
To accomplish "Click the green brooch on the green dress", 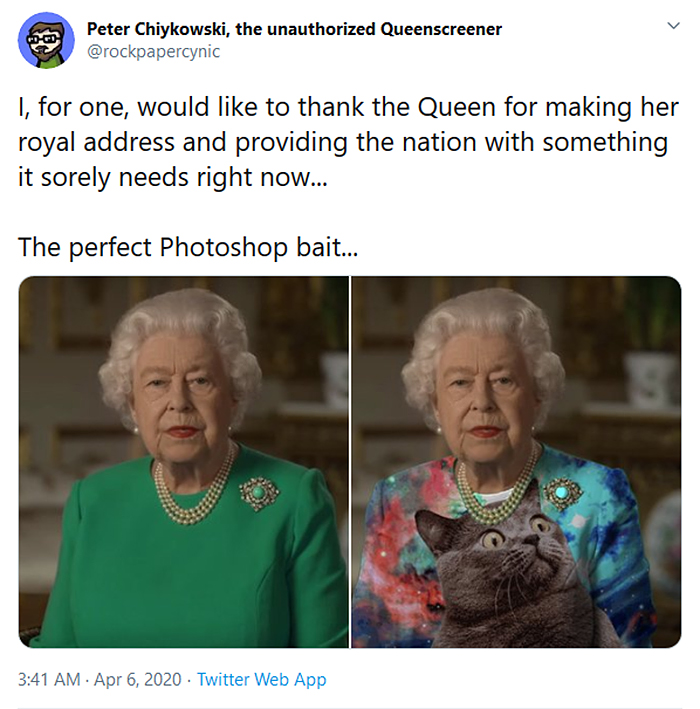I will click(259, 493).
